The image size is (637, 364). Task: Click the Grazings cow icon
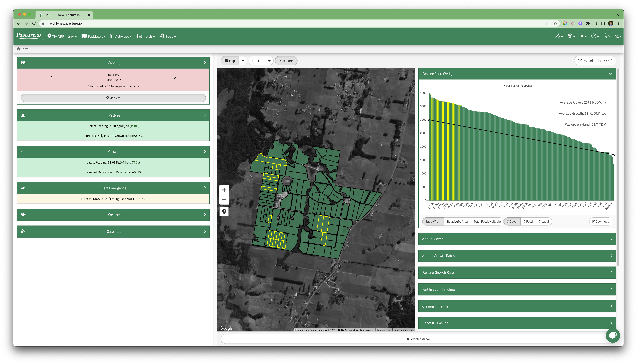click(23, 62)
